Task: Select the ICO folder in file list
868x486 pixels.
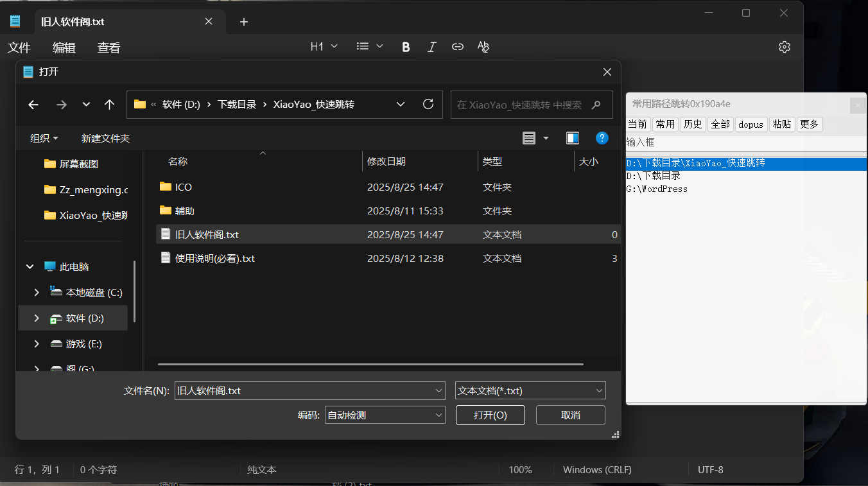Action: [x=389, y=187]
